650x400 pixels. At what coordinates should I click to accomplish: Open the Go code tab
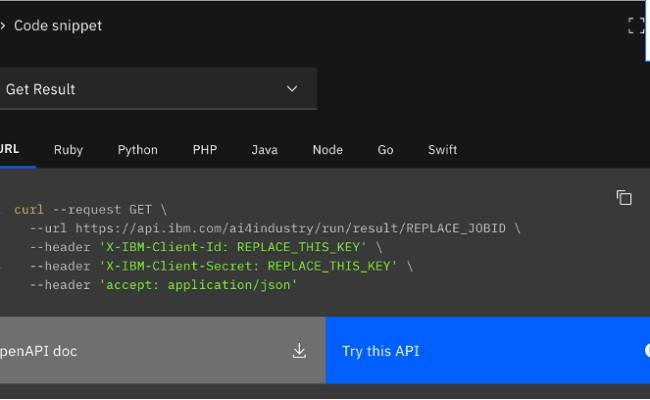click(x=385, y=150)
